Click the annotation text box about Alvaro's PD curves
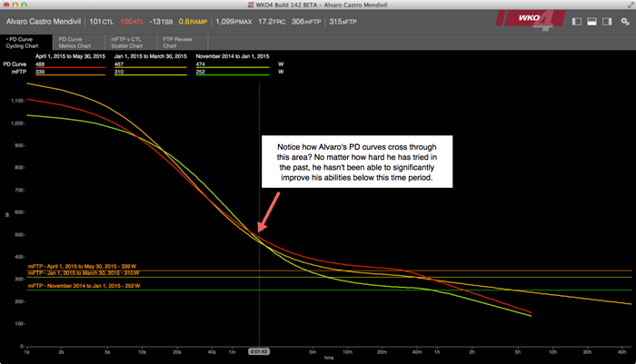Screen dimensions: 636x364 pos(357,162)
